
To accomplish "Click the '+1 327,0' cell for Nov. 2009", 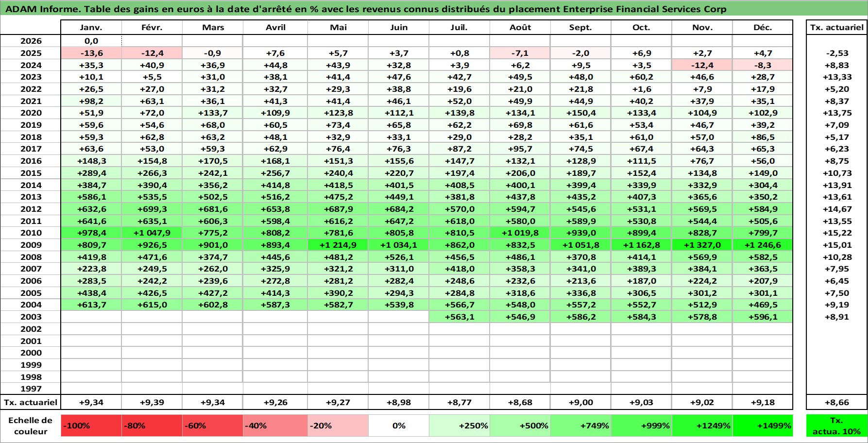I will [702, 245].
